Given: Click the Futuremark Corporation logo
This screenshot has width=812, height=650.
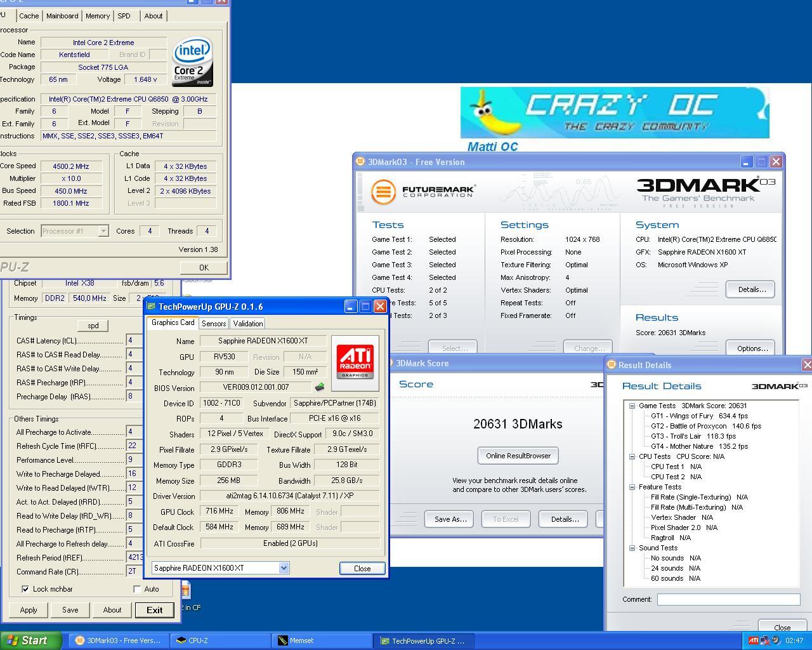Looking at the screenshot, I should 423,191.
